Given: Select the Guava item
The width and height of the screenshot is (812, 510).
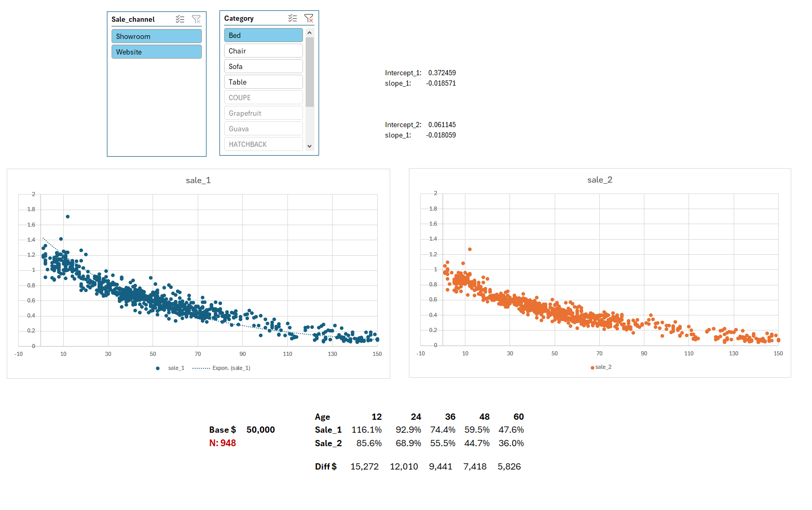Looking at the screenshot, I should coord(263,128).
